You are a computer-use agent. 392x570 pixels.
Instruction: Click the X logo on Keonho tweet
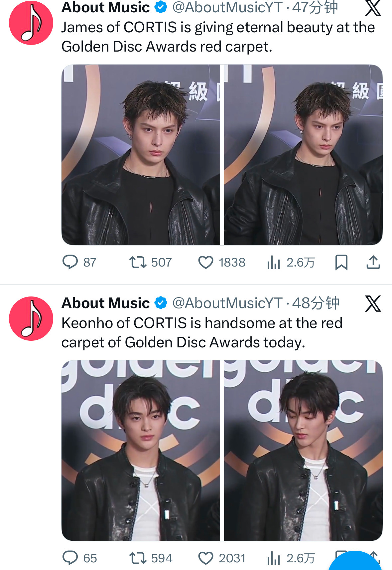tap(373, 303)
